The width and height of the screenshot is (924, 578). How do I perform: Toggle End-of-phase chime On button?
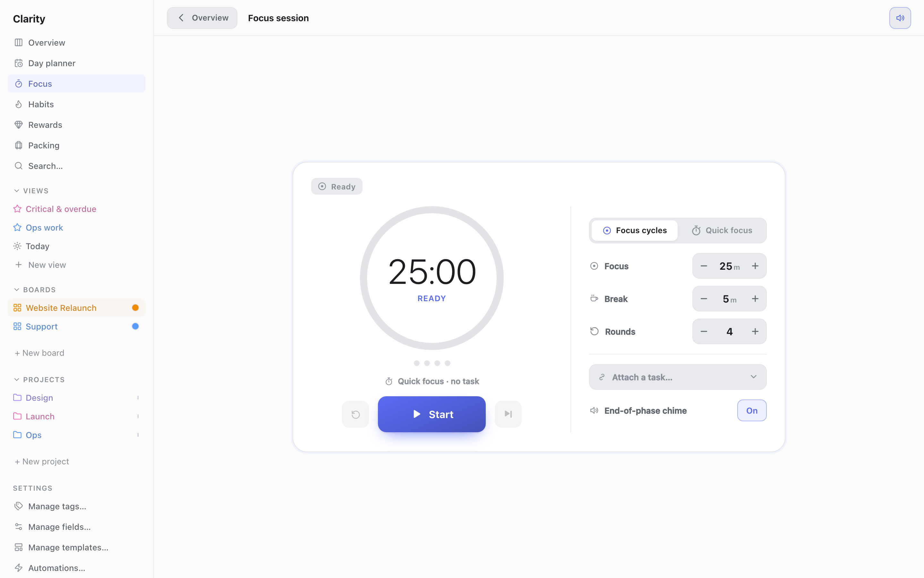751,411
